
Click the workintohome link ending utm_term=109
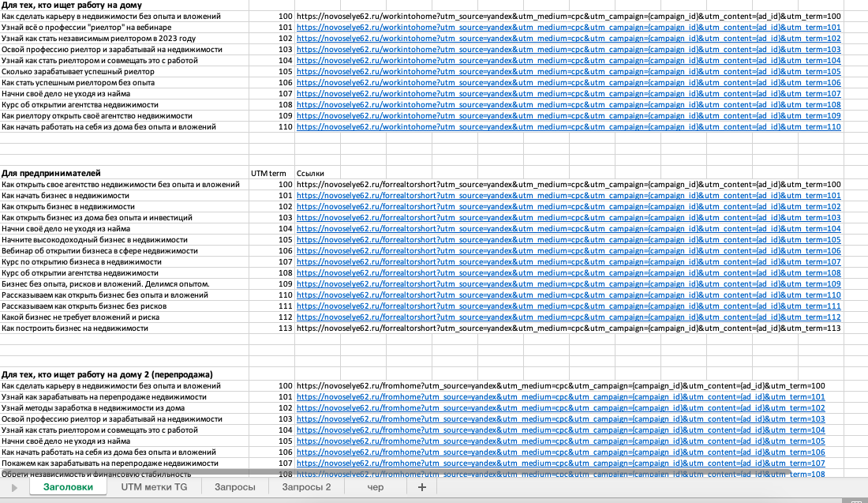(x=568, y=116)
